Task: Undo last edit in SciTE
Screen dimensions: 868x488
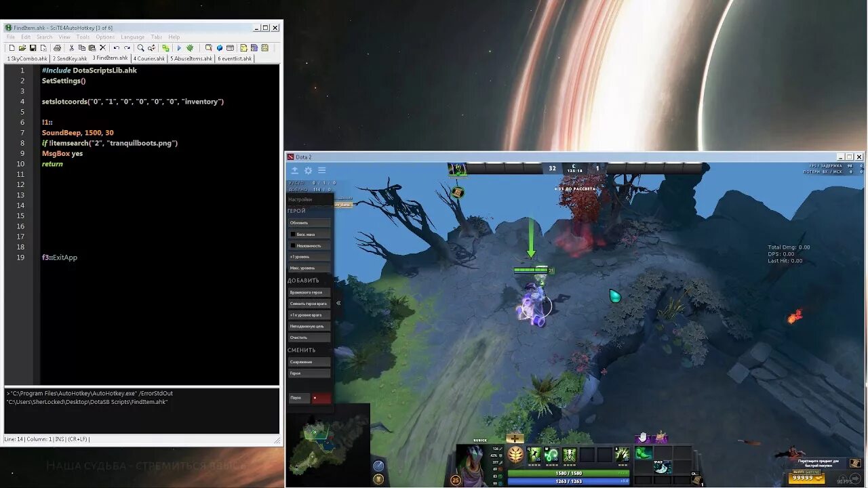Action: pyautogui.click(x=117, y=48)
